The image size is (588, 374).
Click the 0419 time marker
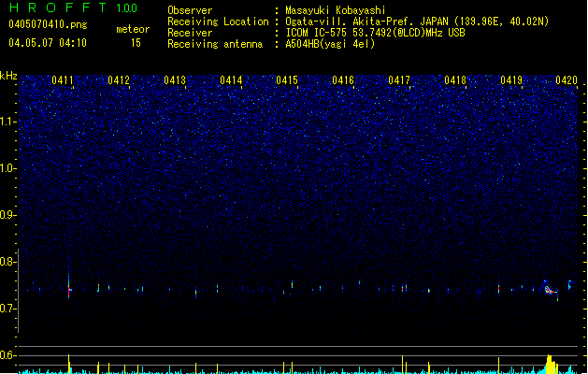[x=511, y=80]
